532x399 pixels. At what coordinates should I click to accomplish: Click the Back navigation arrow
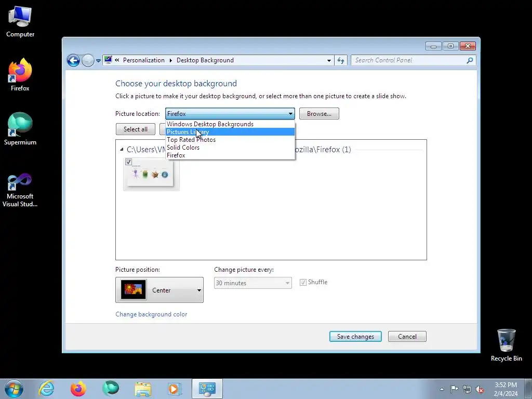[73, 60]
